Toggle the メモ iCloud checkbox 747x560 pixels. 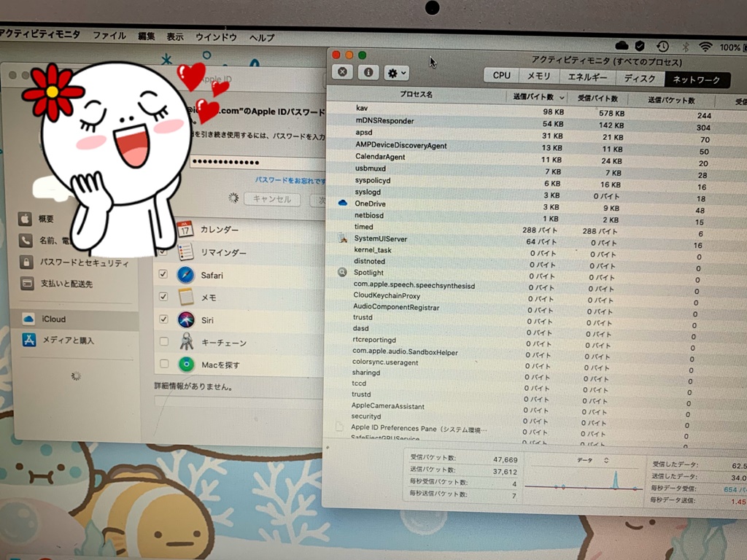coord(163,296)
